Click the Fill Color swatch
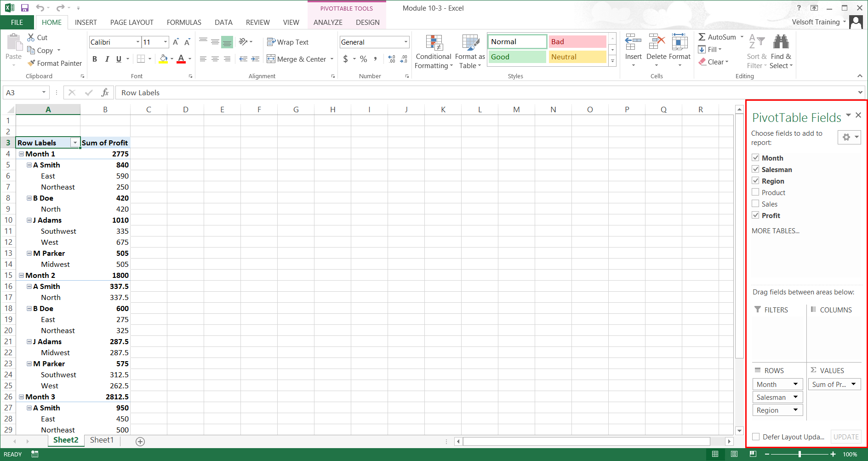Viewport: 868px width, 461px height. tap(163, 59)
